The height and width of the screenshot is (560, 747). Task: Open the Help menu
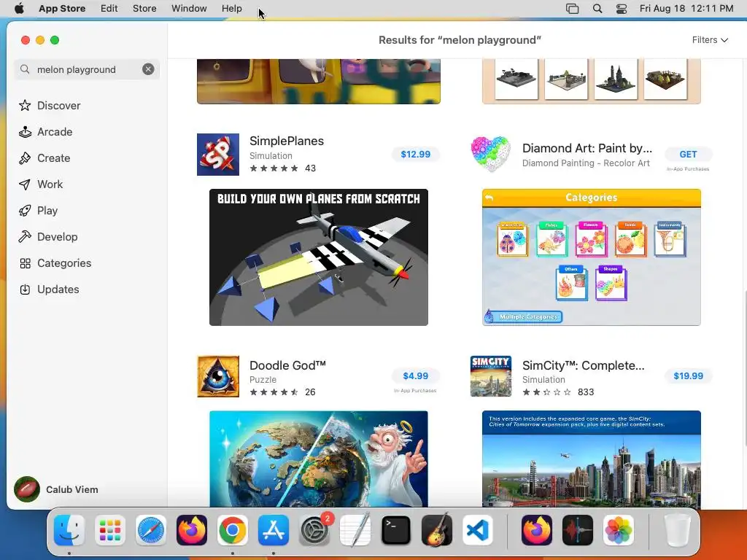pyautogui.click(x=231, y=9)
